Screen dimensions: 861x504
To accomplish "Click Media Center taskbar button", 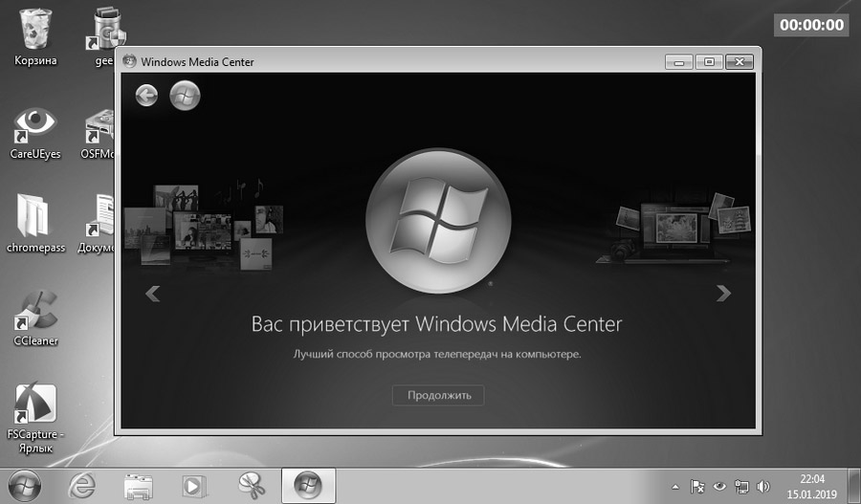I will (308, 486).
